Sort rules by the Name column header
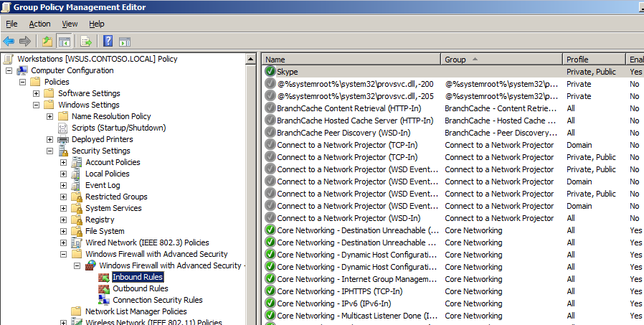 [x=351, y=60]
